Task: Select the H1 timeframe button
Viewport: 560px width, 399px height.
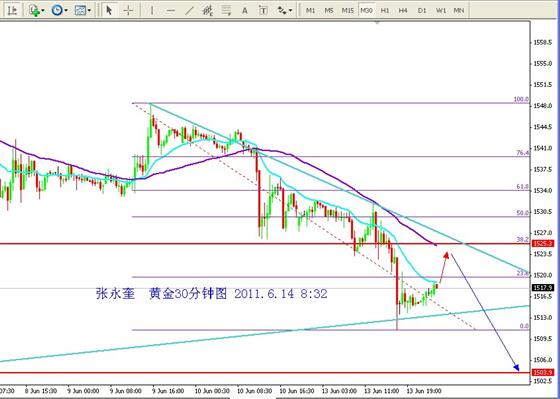Action: pos(385,10)
